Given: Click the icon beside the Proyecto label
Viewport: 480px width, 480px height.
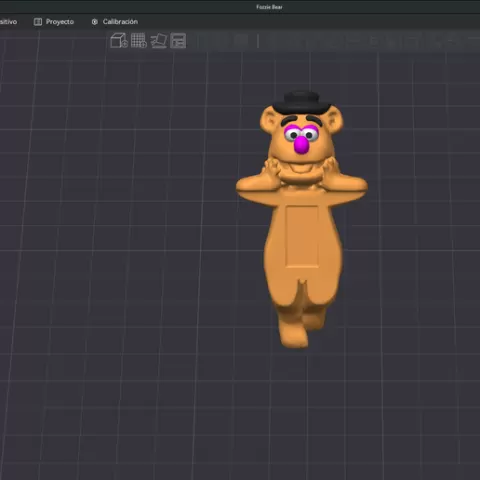Looking at the screenshot, I should tap(38, 22).
